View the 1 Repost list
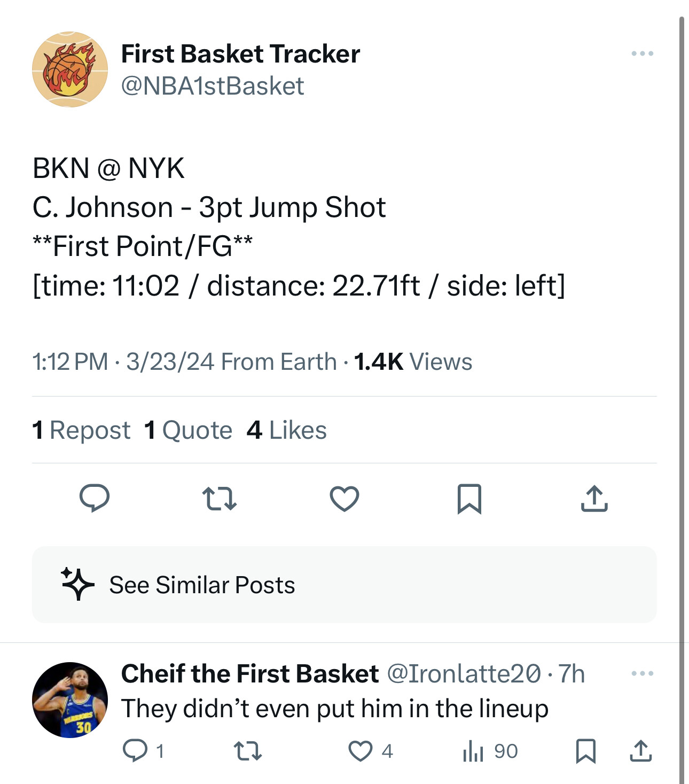 click(81, 430)
